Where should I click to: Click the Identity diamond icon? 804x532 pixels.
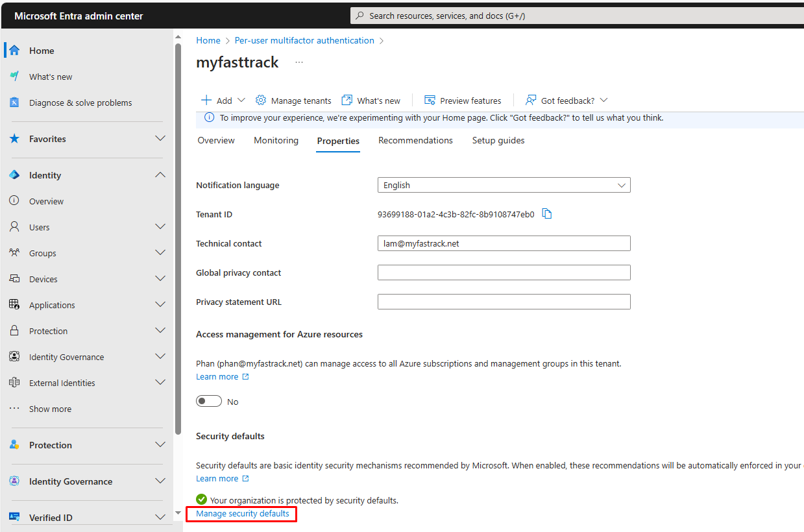click(x=14, y=175)
